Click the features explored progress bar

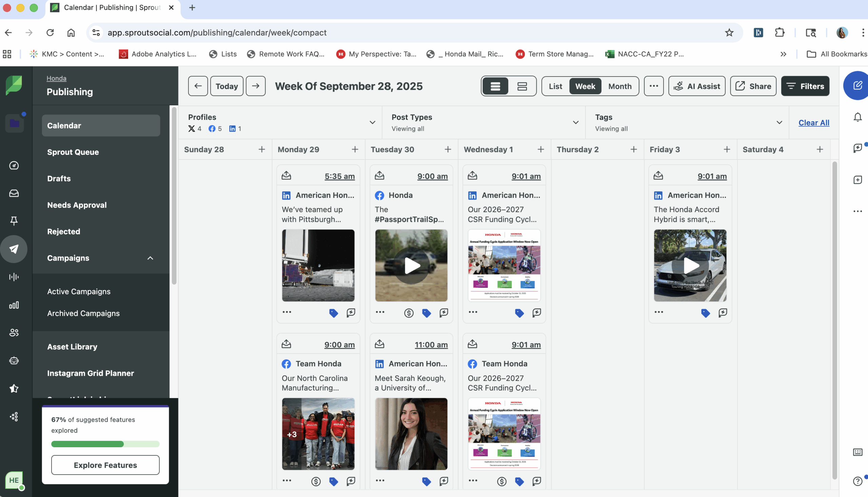(105, 444)
